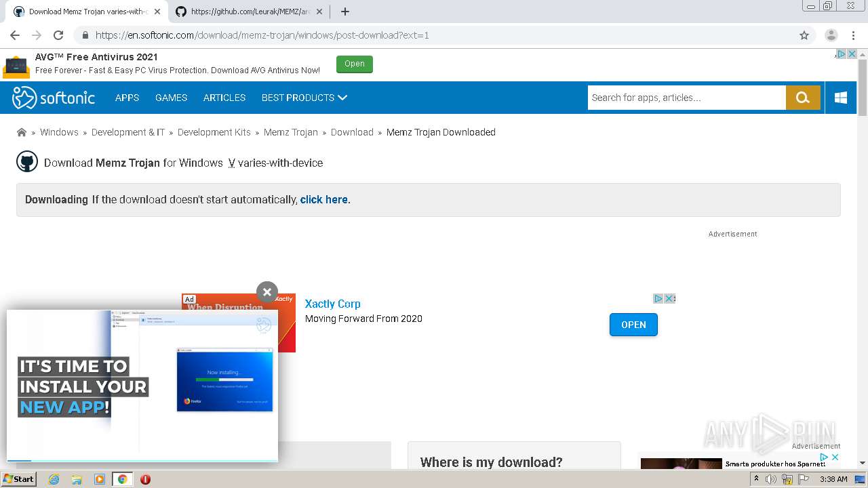Open Chrome's three-dot menu

[x=852, y=35]
